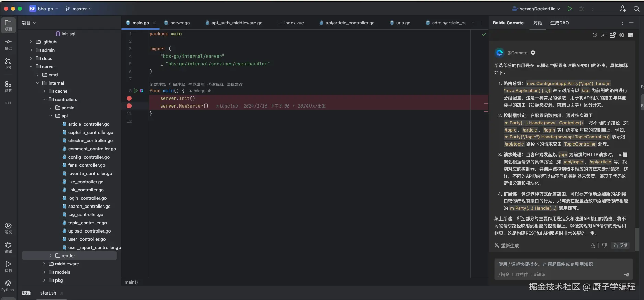Collapse the controllers folder
This screenshot has height=300, width=644.
pos(44,99)
